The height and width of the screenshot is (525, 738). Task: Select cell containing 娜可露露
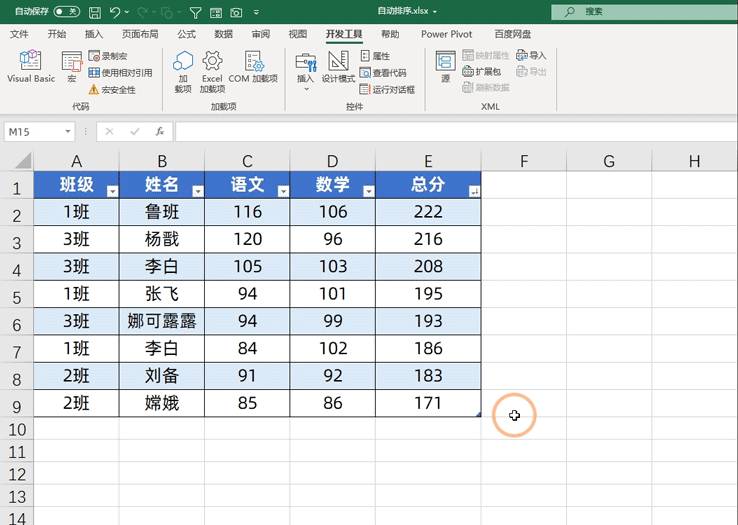tap(162, 321)
